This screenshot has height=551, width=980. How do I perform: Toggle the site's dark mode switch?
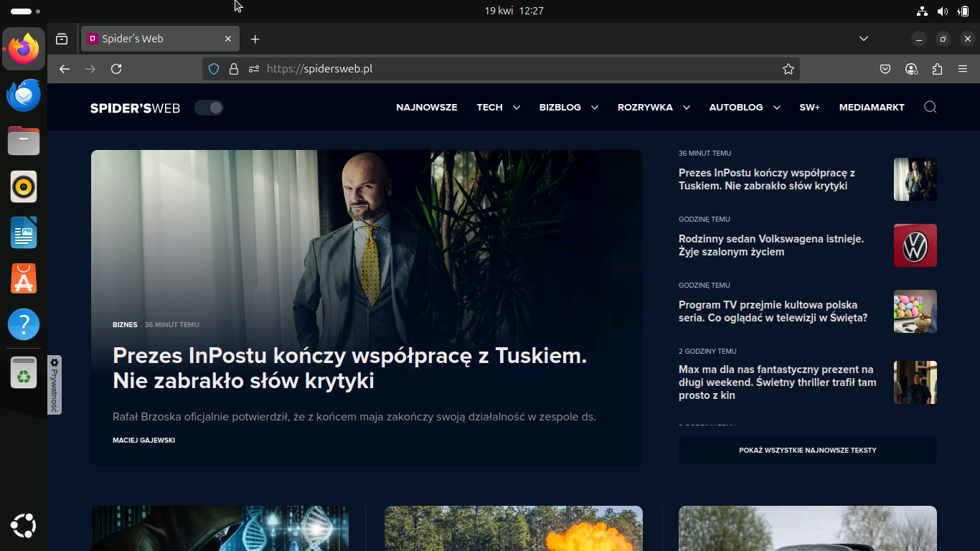(209, 108)
